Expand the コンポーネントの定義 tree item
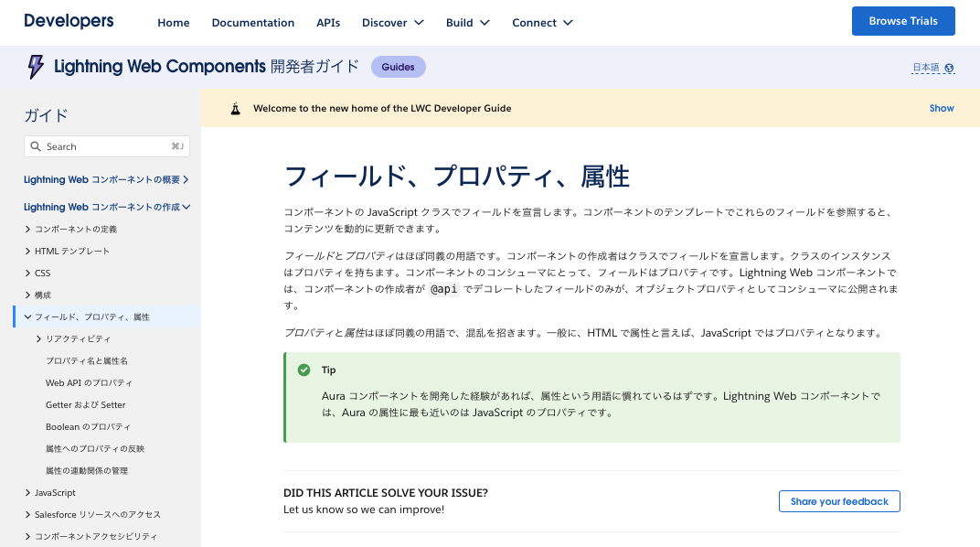The image size is (980, 547). pyautogui.click(x=27, y=230)
